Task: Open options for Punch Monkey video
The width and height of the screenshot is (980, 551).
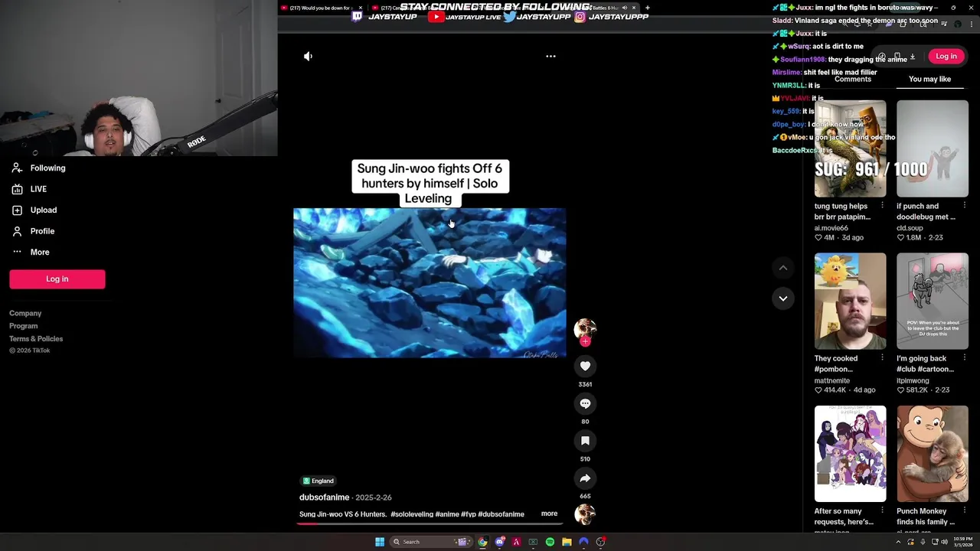Action: tap(964, 510)
